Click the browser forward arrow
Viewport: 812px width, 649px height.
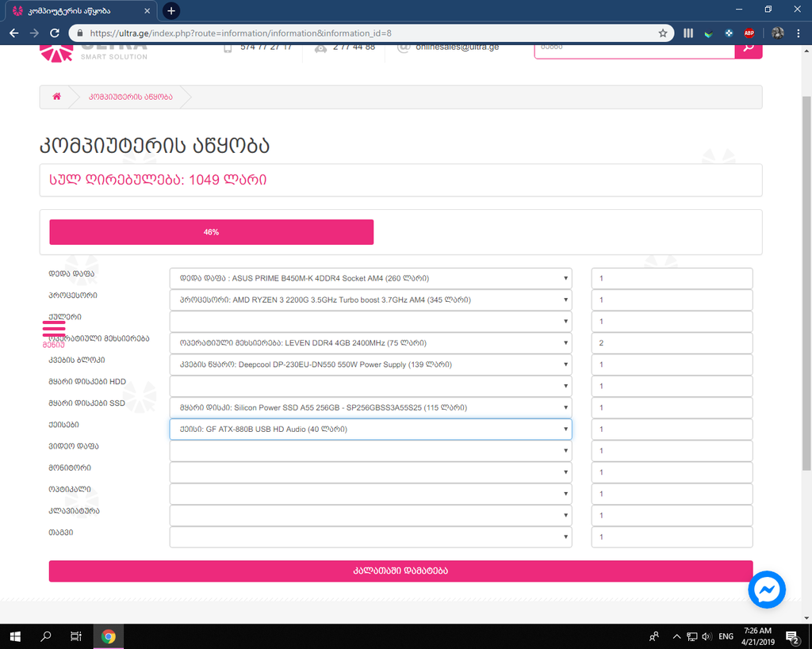point(34,33)
